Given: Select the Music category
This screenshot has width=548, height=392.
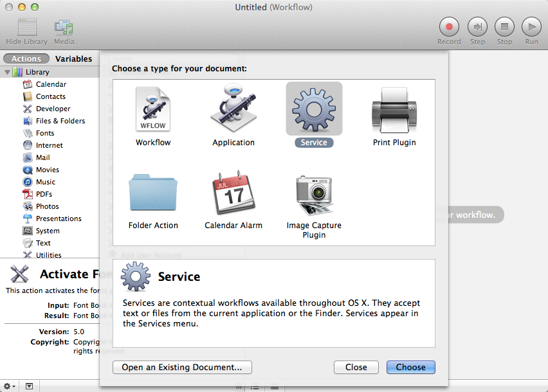Looking at the screenshot, I should point(46,182).
